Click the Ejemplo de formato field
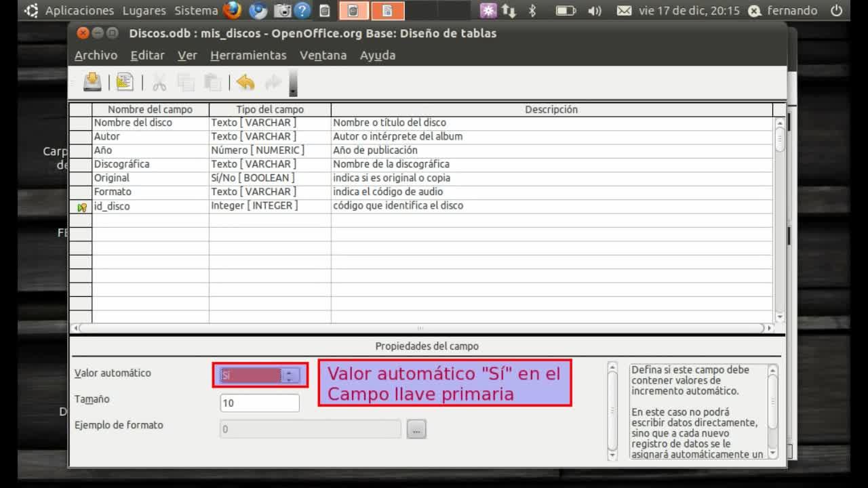This screenshot has height=488, width=868. coord(311,429)
